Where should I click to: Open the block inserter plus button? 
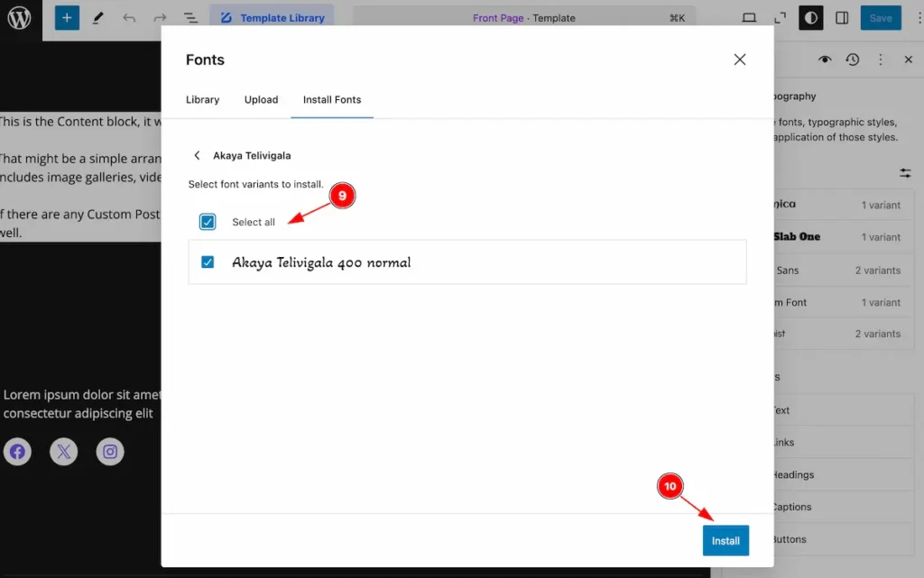pos(67,18)
